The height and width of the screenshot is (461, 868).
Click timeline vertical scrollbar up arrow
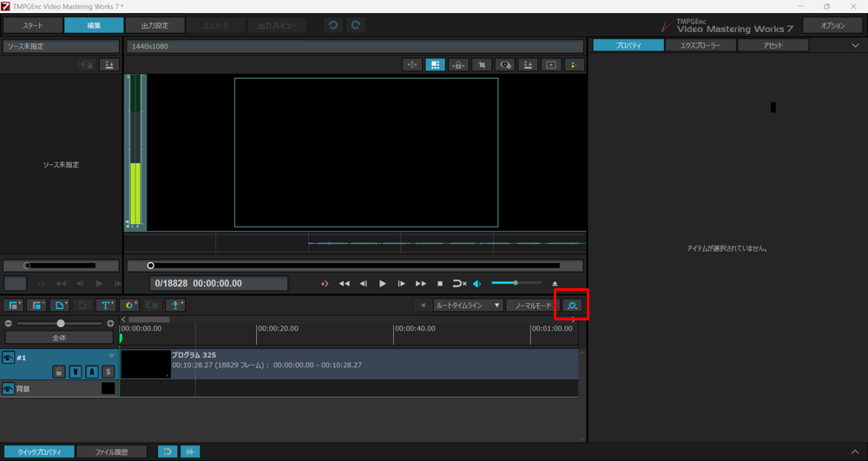582,353
